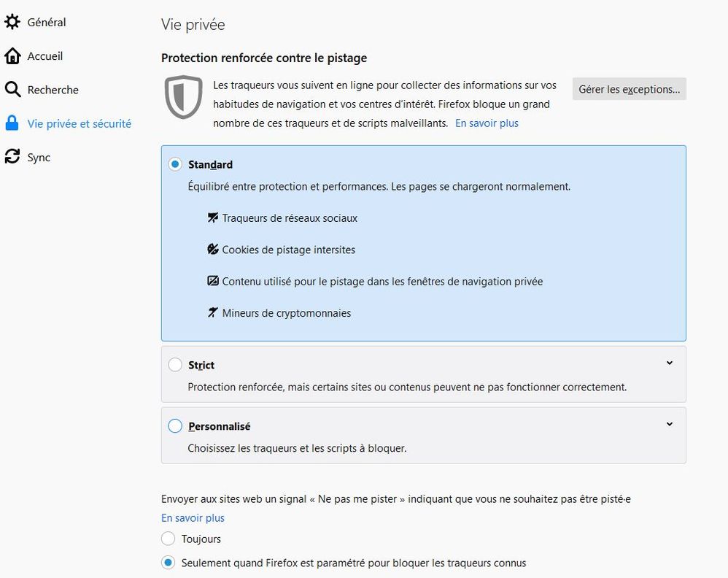This screenshot has width=728, height=578.
Task: Enable Strict protection mode
Action: tap(175, 364)
